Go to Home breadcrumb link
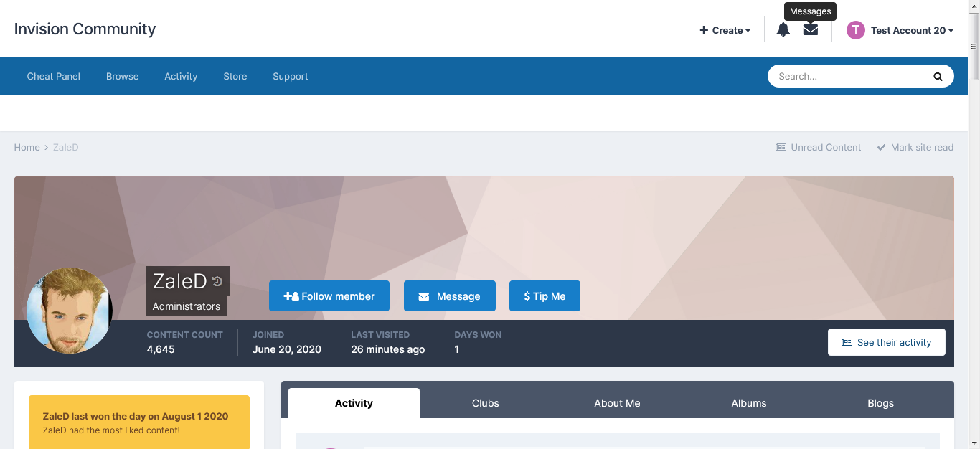The height and width of the screenshot is (449, 980). (27, 147)
